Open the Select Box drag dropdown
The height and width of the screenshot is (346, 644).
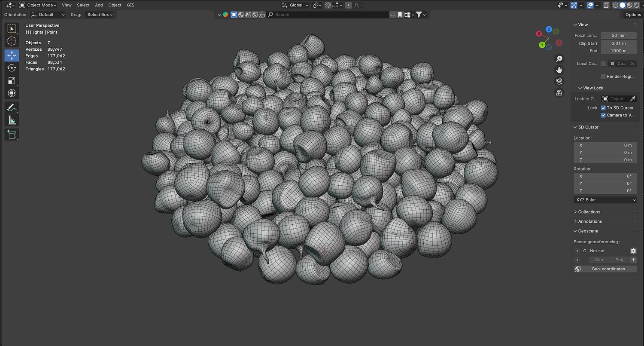(x=100, y=15)
